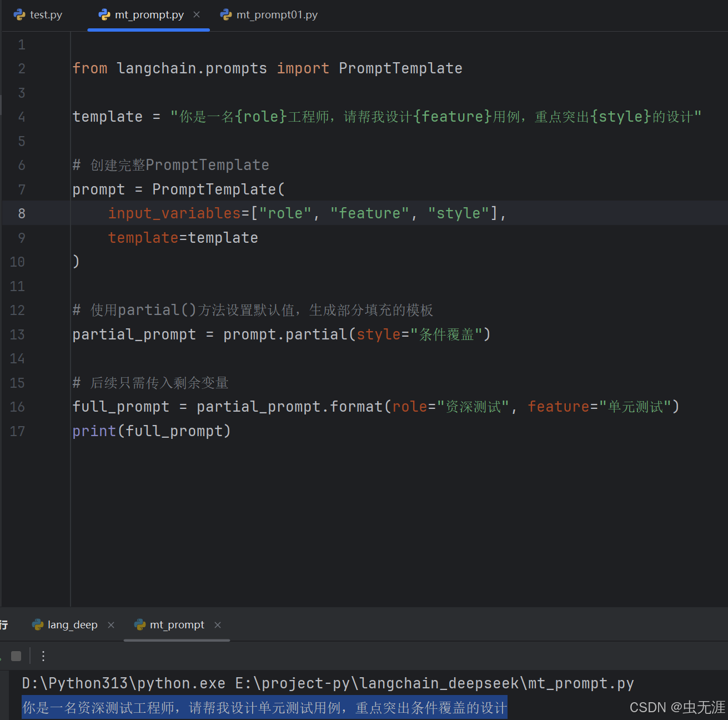Click the "input_variables" argument name
Viewport: 728px width, 720px height.
(x=174, y=213)
